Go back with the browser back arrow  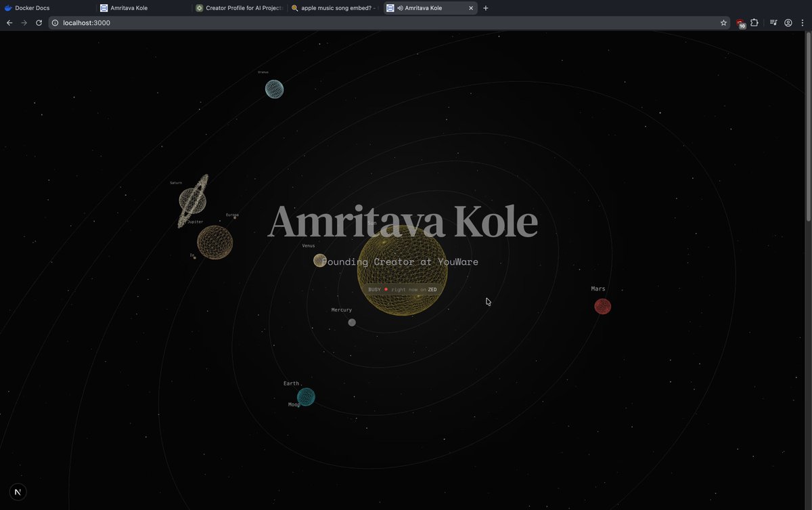click(9, 22)
